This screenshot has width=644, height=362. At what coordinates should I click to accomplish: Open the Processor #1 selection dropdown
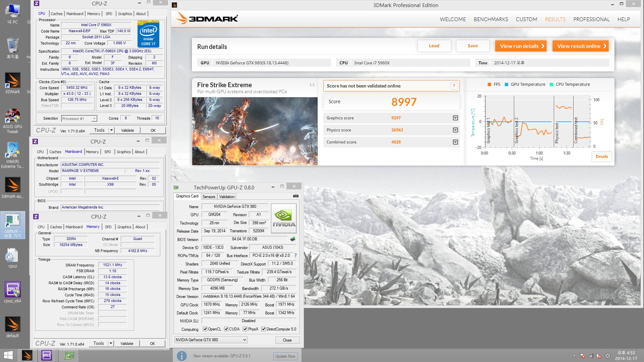tap(94, 119)
